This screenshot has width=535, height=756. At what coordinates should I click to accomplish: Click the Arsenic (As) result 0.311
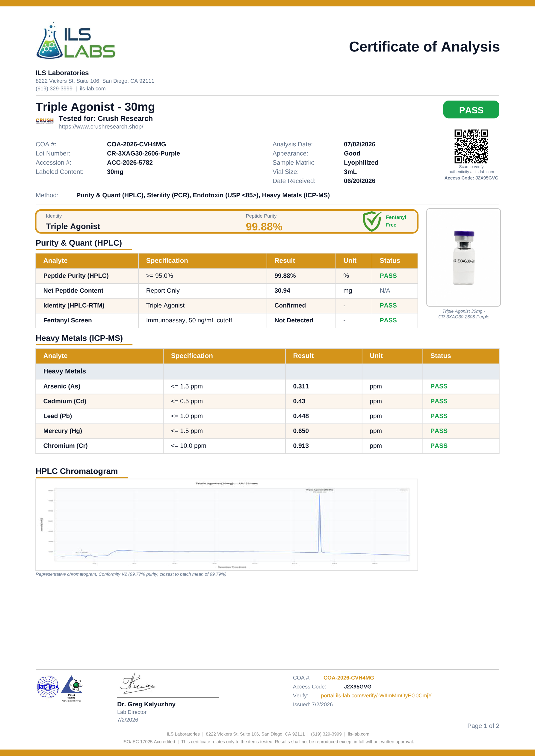[301, 386]
